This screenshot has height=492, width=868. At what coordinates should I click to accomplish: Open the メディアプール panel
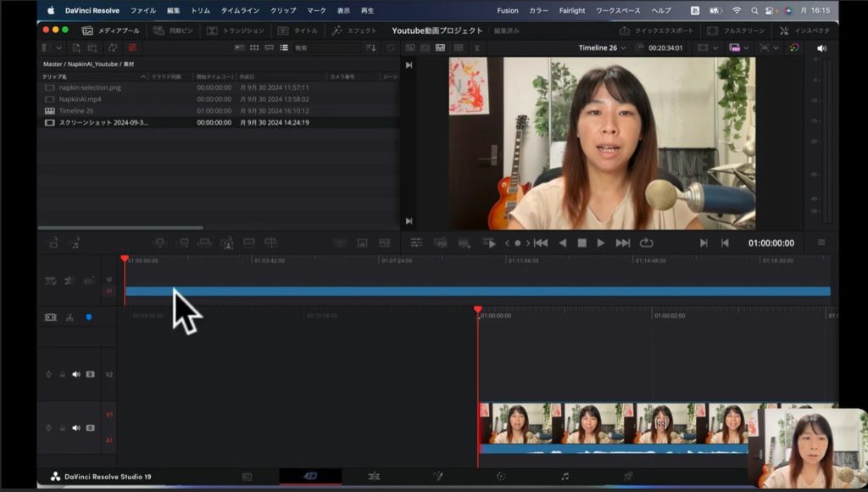(x=110, y=31)
